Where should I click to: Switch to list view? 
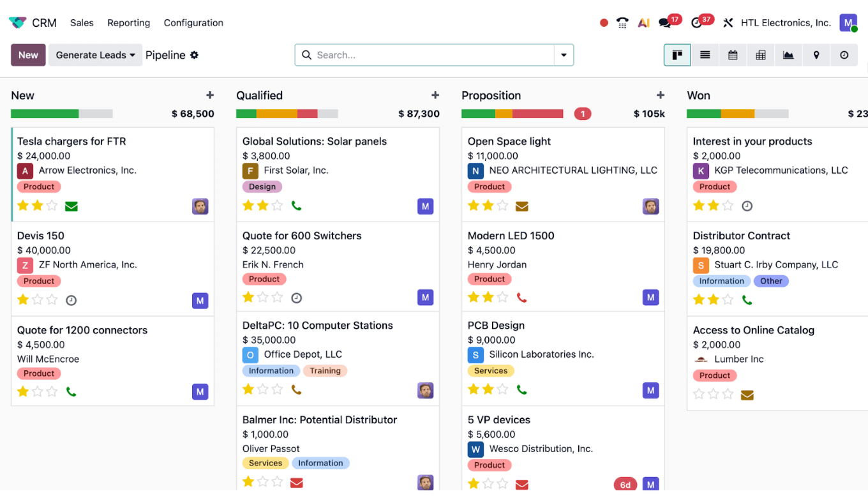tap(705, 55)
